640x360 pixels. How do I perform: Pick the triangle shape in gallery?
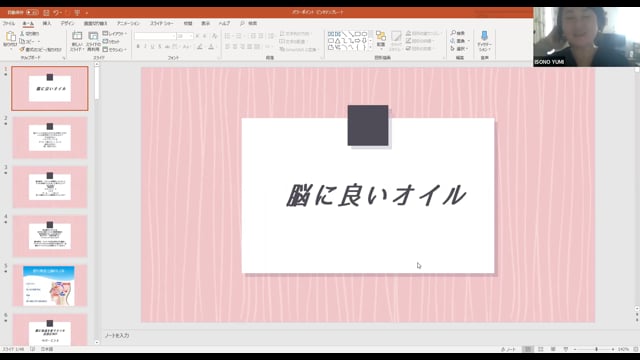(x=337, y=41)
